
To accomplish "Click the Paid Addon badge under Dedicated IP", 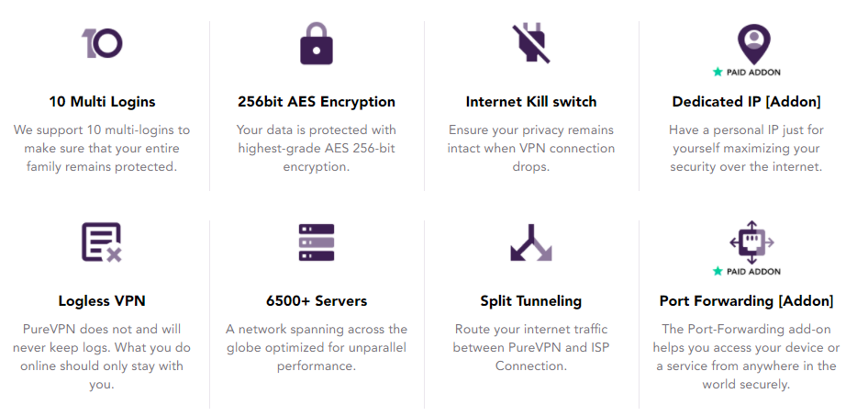I will pos(746,72).
